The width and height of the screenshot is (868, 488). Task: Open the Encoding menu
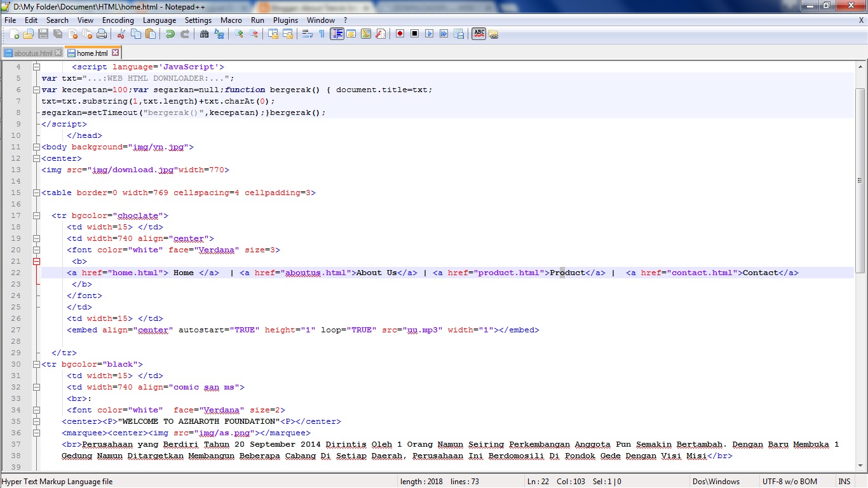(118, 20)
